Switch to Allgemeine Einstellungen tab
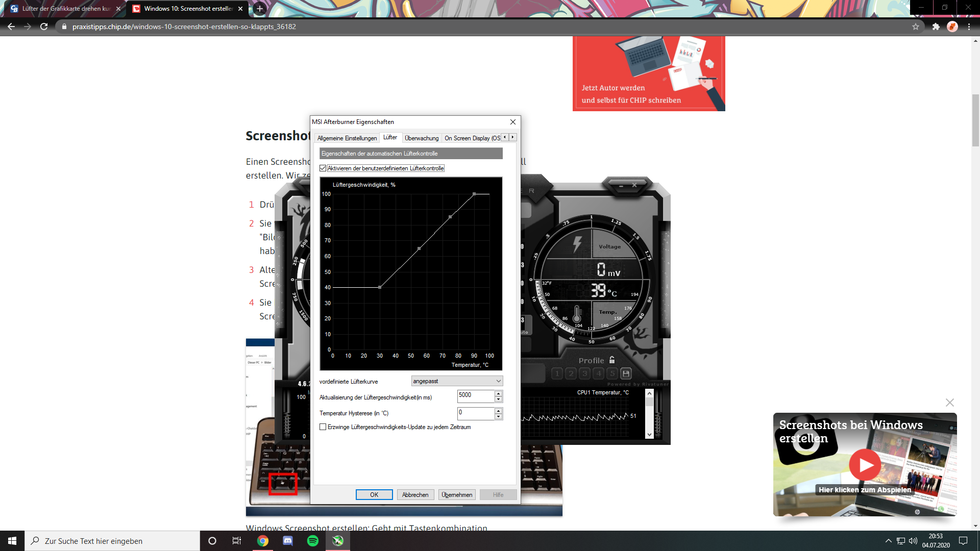 pos(347,138)
